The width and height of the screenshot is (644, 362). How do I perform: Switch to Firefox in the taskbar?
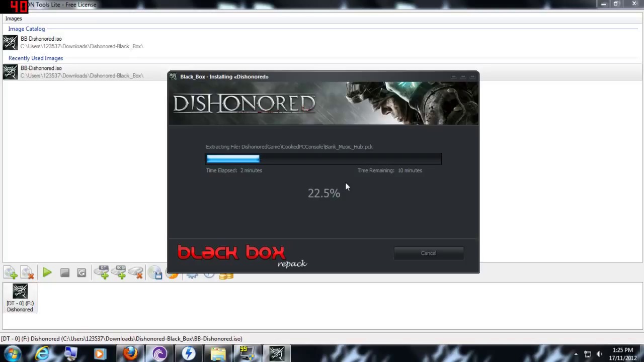pos(130,353)
